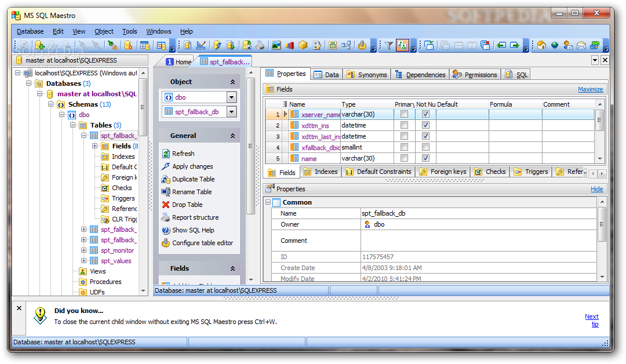Toggle Primary checkbox for name row
This screenshot has width=626, height=364.
405,158
